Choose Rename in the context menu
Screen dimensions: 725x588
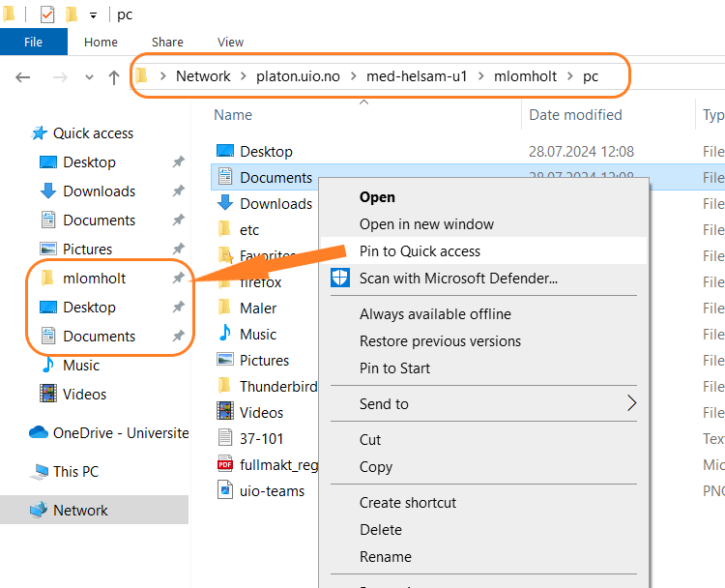(x=386, y=556)
